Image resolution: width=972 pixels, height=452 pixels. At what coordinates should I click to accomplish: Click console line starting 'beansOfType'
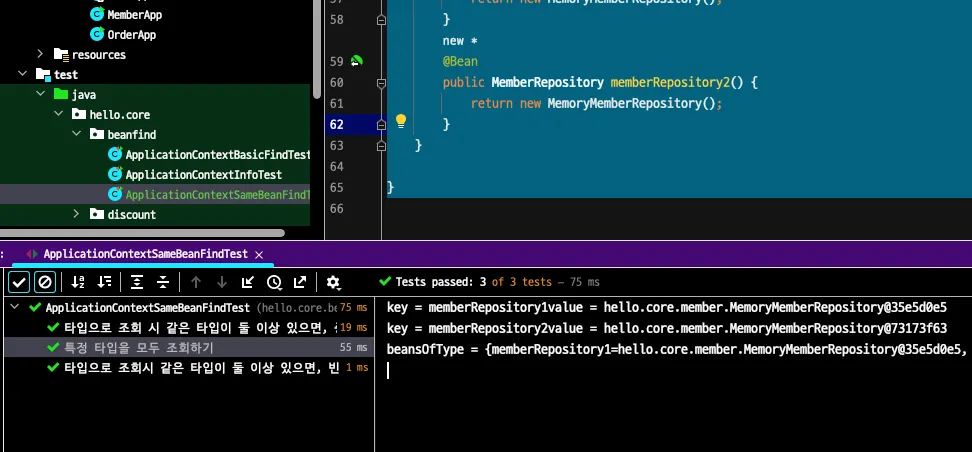(x=677, y=349)
